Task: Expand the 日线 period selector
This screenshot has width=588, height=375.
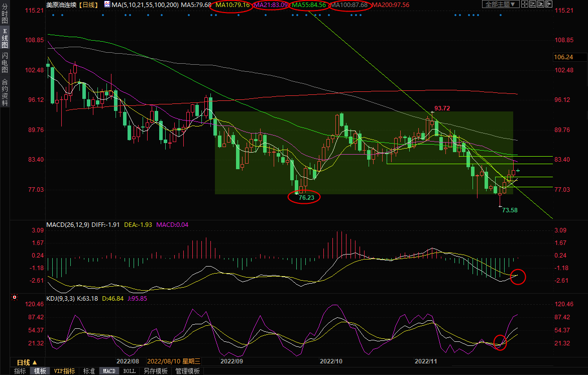Action: (x=27, y=362)
